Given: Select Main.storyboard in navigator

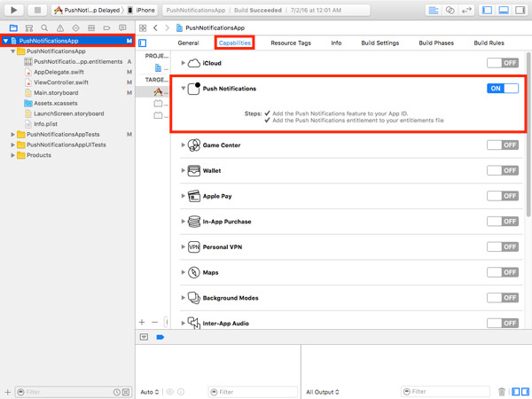Looking at the screenshot, I should click(56, 93).
